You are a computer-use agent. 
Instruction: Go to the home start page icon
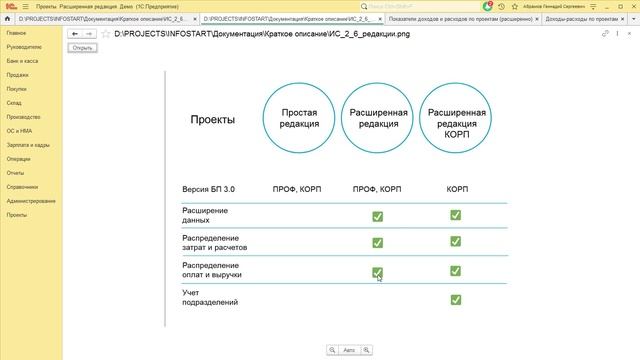coord(7,19)
